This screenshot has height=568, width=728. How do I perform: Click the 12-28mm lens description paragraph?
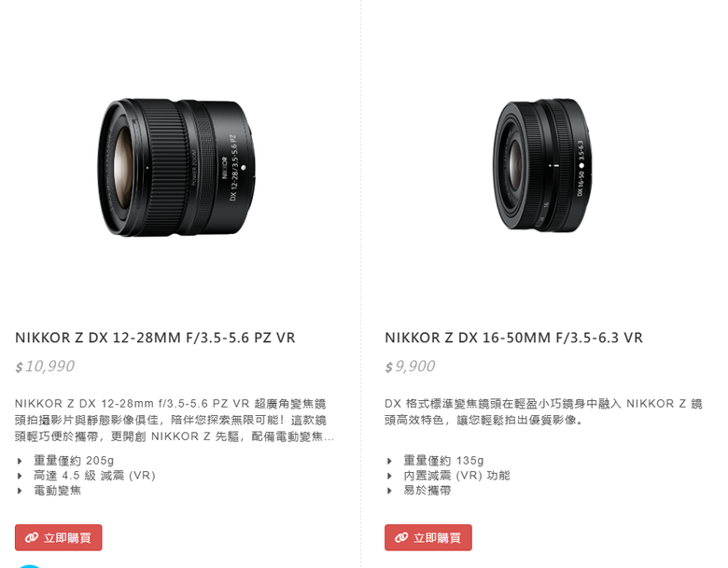tap(175, 420)
